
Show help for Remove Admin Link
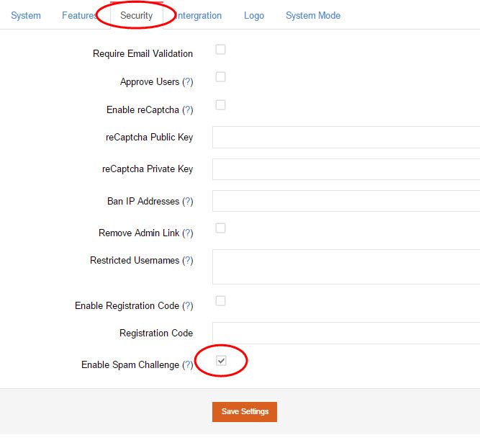click(188, 233)
